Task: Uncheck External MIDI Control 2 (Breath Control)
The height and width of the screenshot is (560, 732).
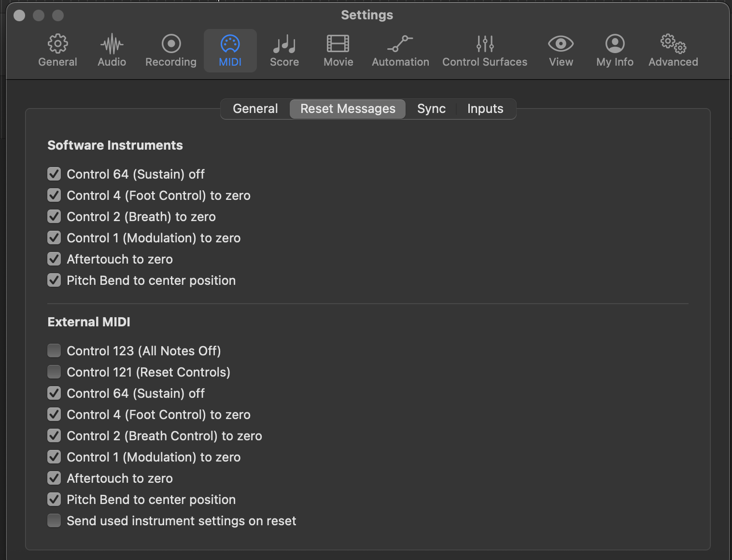Action: [x=54, y=435]
